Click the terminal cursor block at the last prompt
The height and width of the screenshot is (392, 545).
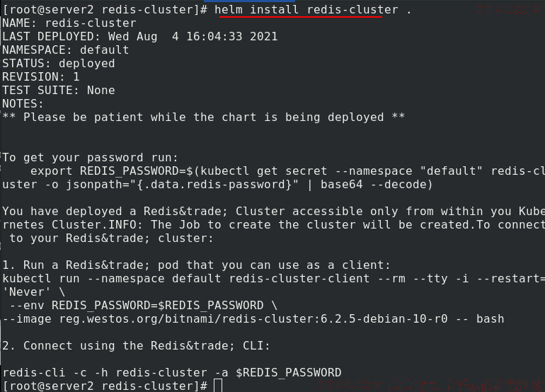[218, 386]
